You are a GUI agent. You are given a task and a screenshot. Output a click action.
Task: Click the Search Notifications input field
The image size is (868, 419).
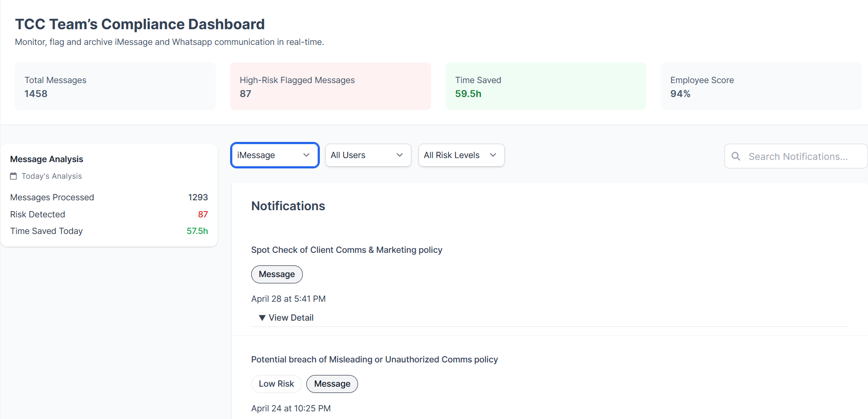tap(803, 156)
